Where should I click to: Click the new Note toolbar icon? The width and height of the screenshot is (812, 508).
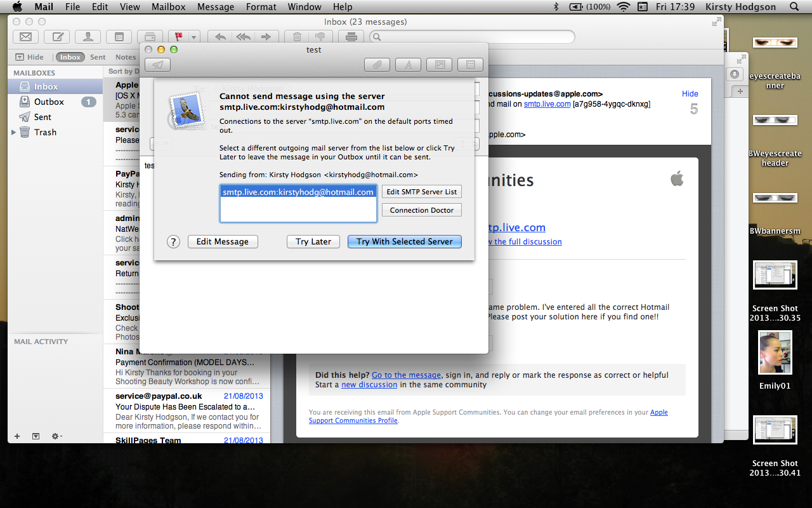(119, 37)
